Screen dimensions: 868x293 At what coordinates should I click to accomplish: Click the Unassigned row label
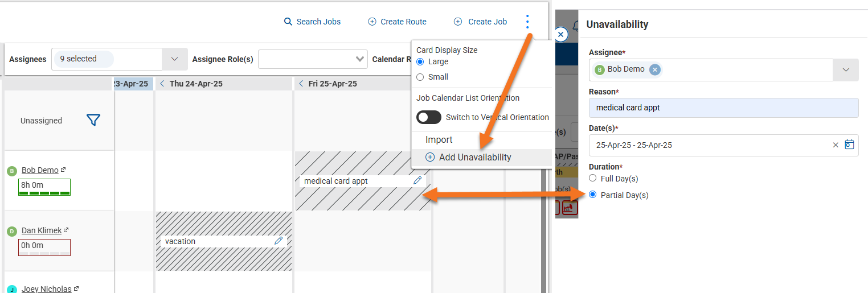pos(41,121)
